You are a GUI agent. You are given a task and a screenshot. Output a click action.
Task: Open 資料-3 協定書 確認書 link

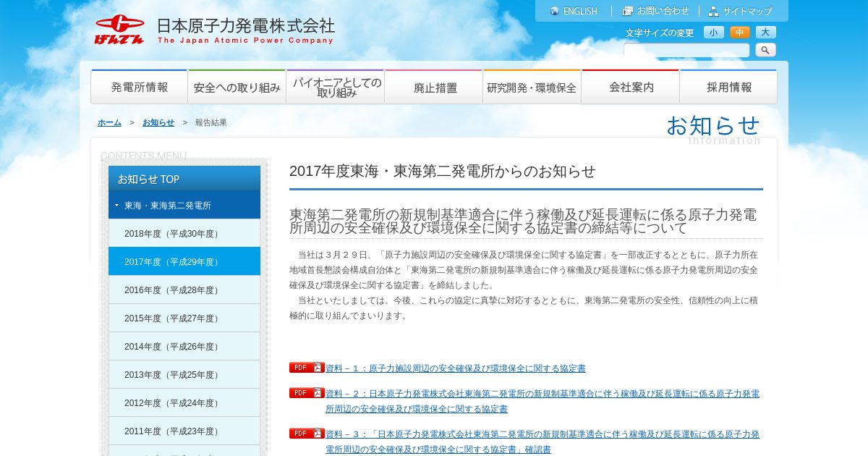pyautogui.click(x=542, y=442)
